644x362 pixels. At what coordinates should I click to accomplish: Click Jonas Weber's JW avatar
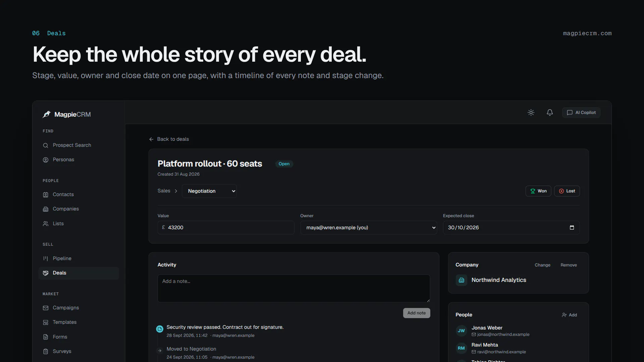pos(462,331)
